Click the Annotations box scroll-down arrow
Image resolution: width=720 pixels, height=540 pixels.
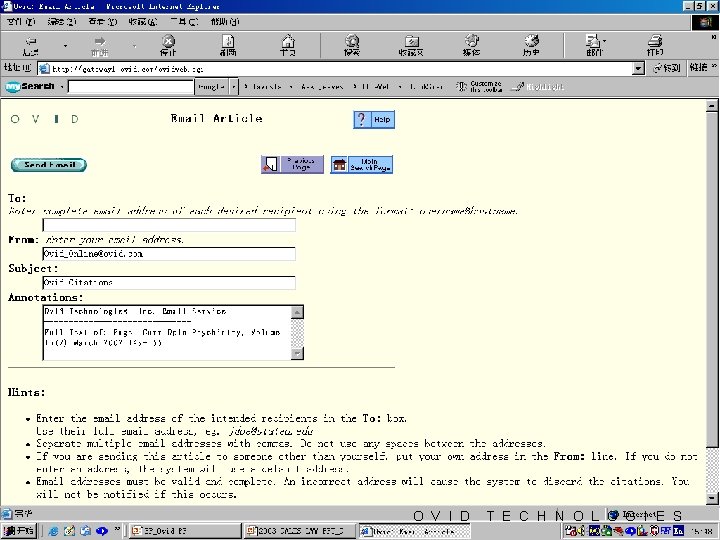297,354
